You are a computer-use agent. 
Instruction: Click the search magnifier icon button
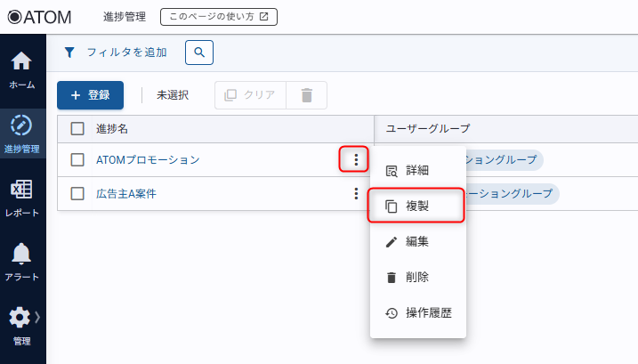point(199,53)
